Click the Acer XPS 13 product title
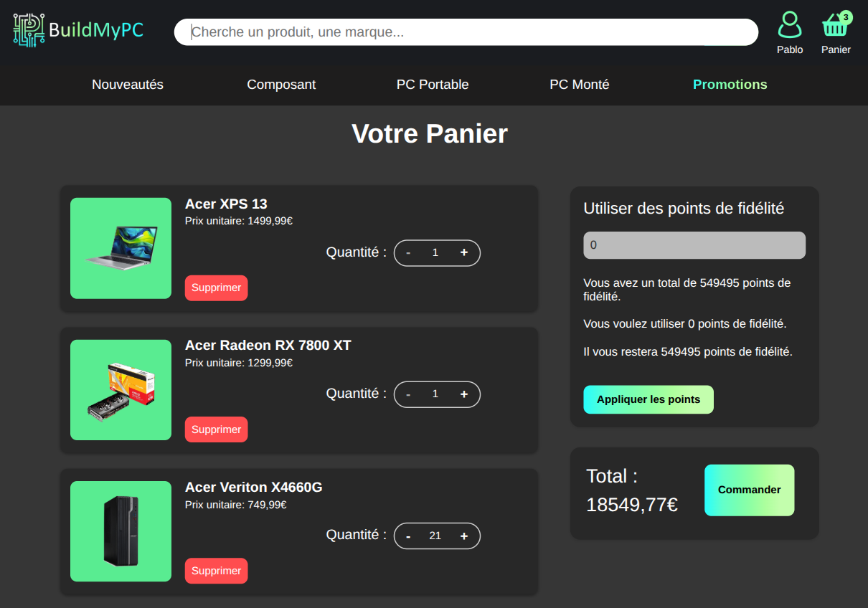The width and height of the screenshot is (868, 608). coord(226,204)
